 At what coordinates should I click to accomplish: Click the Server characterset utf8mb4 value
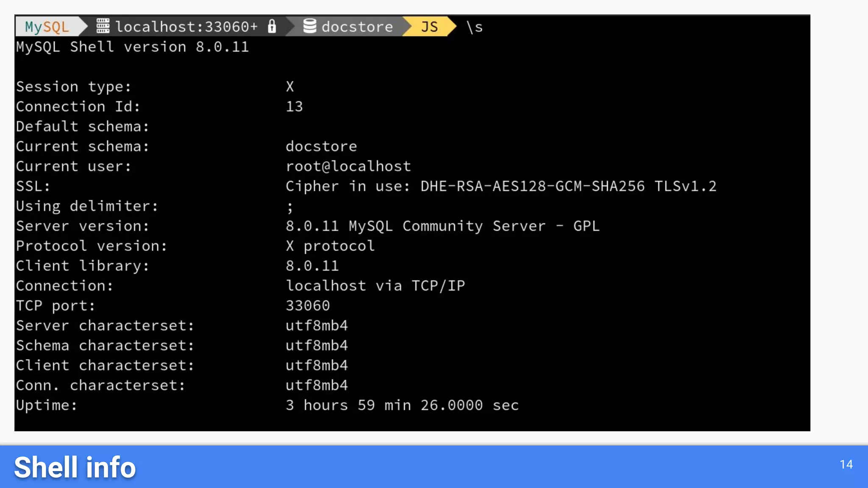tap(317, 326)
